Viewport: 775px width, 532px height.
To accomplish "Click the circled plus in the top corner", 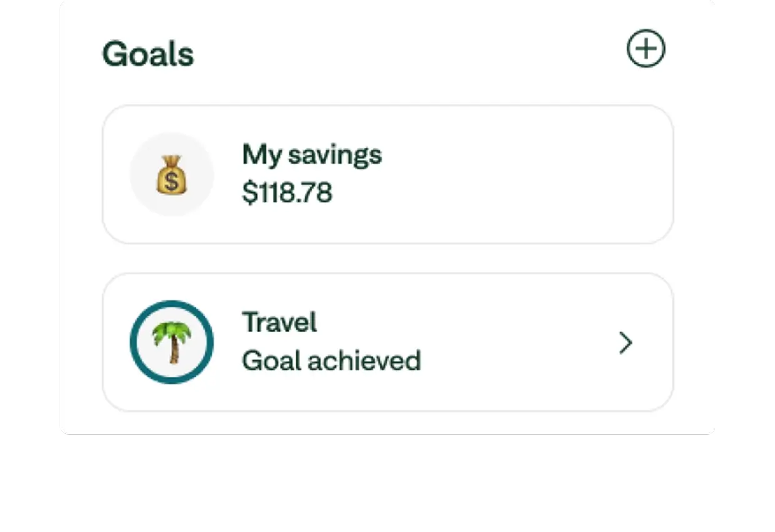I will tap(647, 48).
